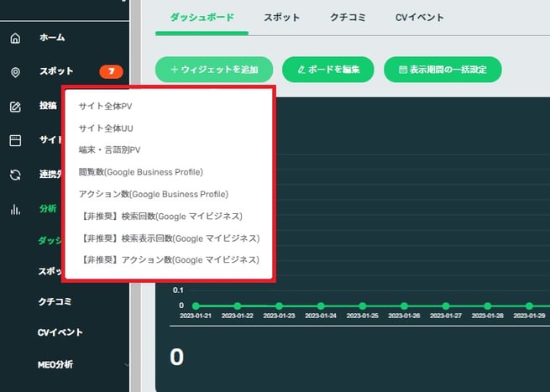Choose 【非推奨】アクション数(Google マイビジネス)
This screenshot has height=392, width=550.
pos(170,260)
